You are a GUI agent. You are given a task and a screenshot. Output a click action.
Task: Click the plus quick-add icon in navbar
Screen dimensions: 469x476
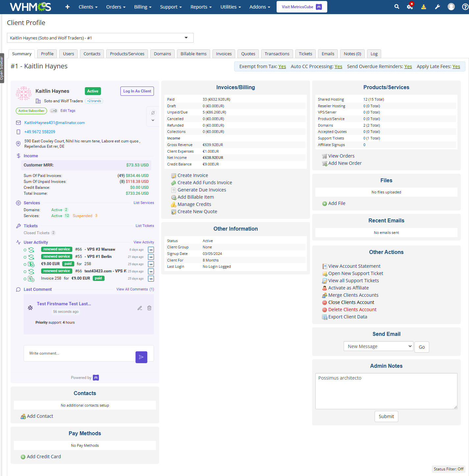click(x=67, y=7)
